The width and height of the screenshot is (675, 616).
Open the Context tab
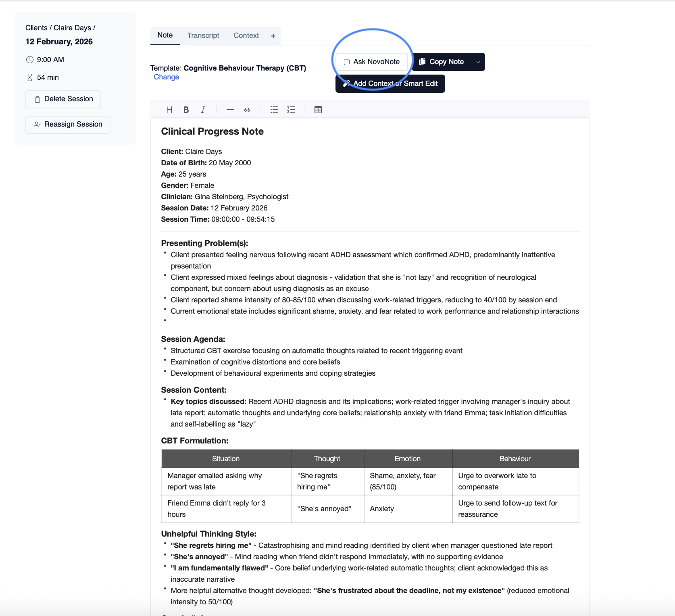[x=246, y=35]
